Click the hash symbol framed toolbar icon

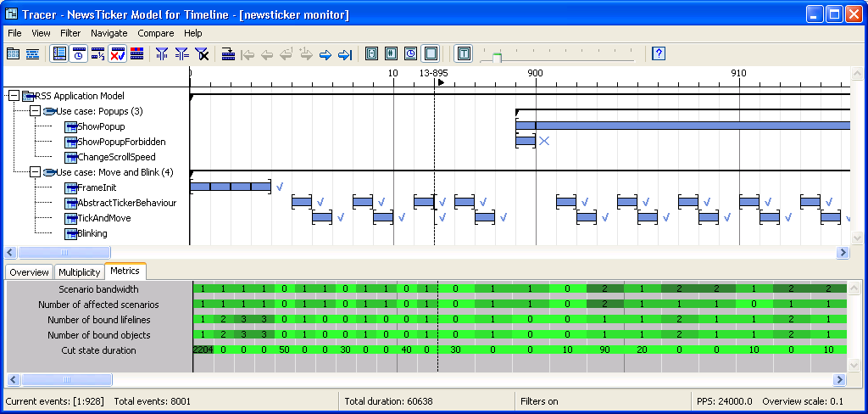pyautogui.click(x=391, y=54)
